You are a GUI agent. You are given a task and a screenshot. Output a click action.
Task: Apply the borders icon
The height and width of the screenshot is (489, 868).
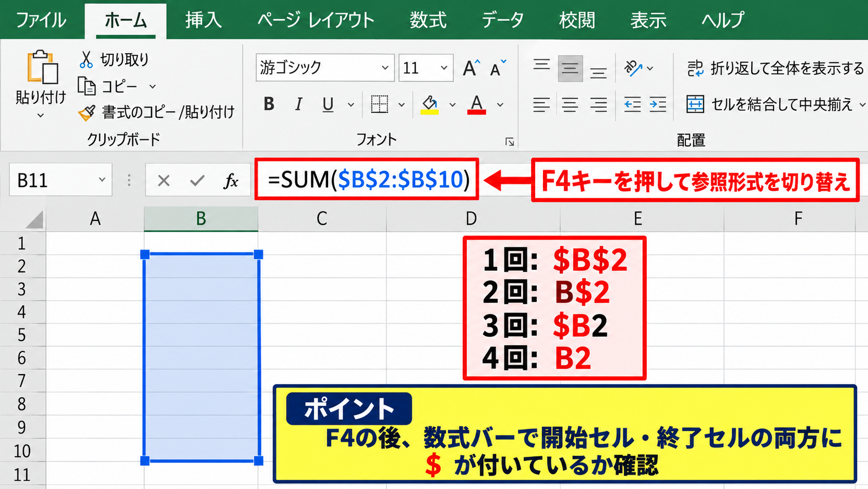click(379, 104)
